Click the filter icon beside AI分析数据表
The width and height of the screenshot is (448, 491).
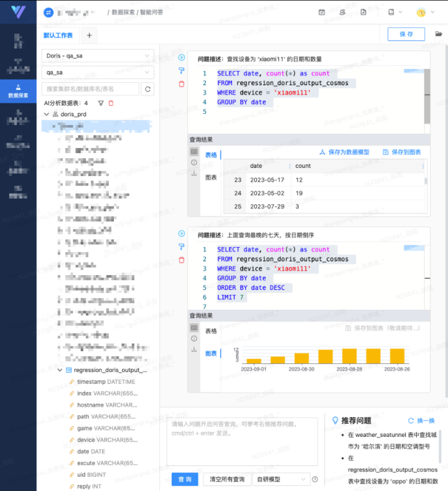tap(101, 103)
